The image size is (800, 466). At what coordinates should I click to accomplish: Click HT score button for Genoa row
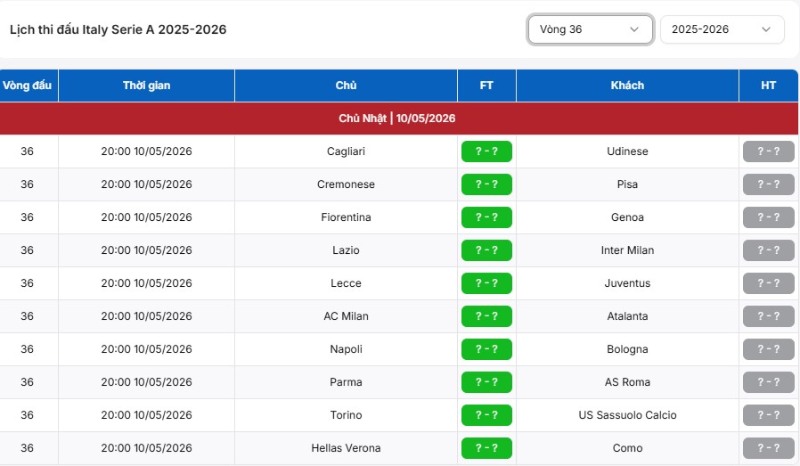[x=768, y=217]
